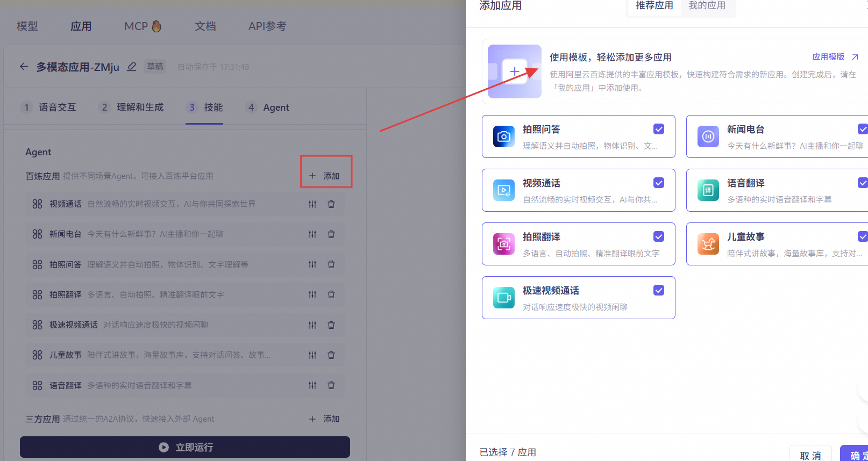868x461 pixels.
Task: Delete the 视频通话 app from the list
Action: 331,204
